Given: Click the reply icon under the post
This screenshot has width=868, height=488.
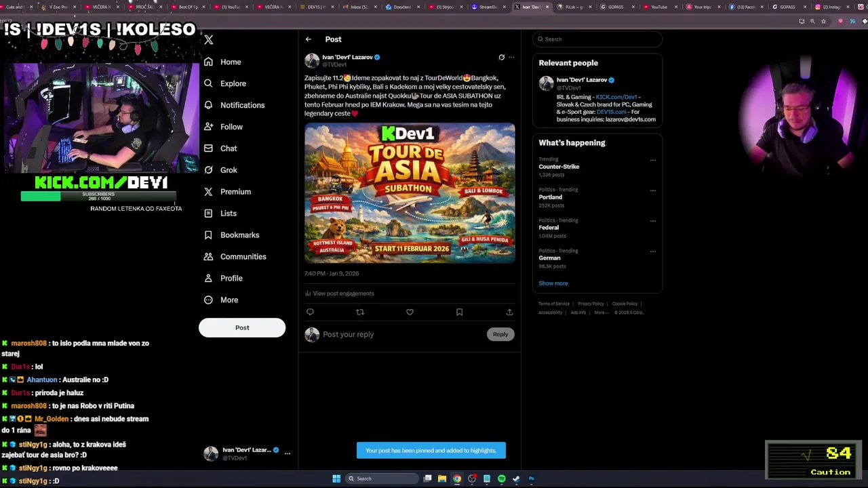Looking at the screenshot, I should (310, 312).
